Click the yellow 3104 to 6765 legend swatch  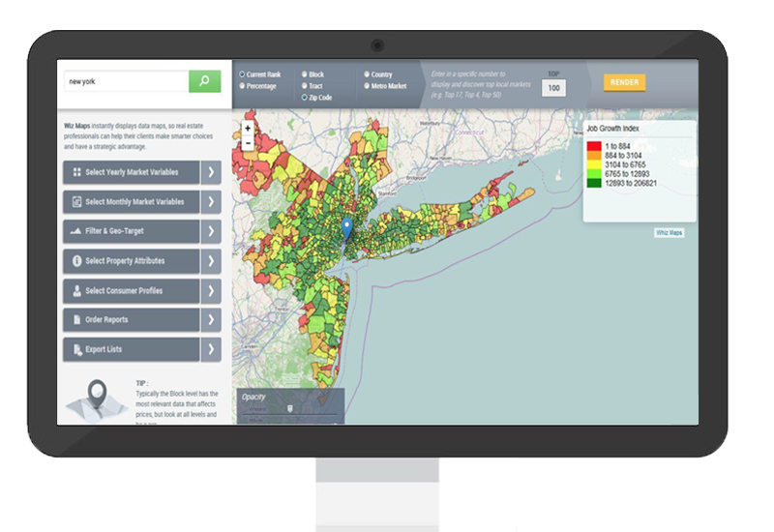tap(594, 164)
